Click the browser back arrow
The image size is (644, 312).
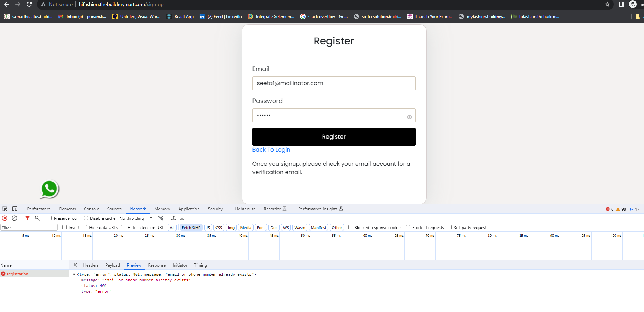tap(7, 4)
